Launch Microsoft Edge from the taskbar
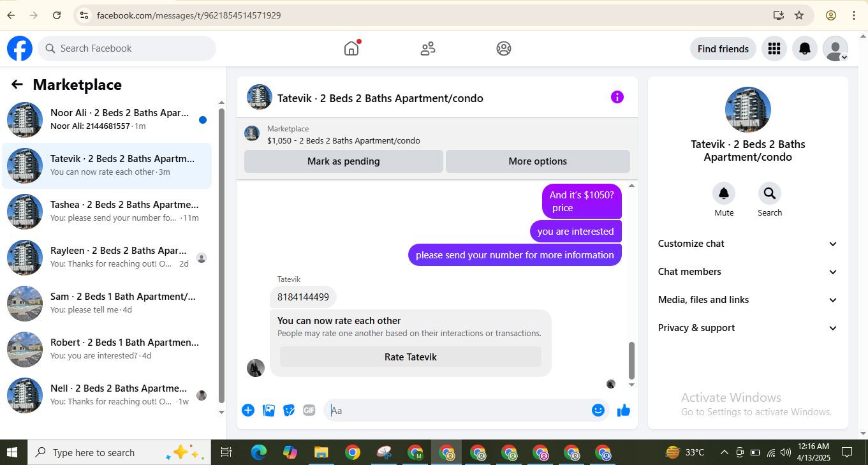 pos(258,452)
